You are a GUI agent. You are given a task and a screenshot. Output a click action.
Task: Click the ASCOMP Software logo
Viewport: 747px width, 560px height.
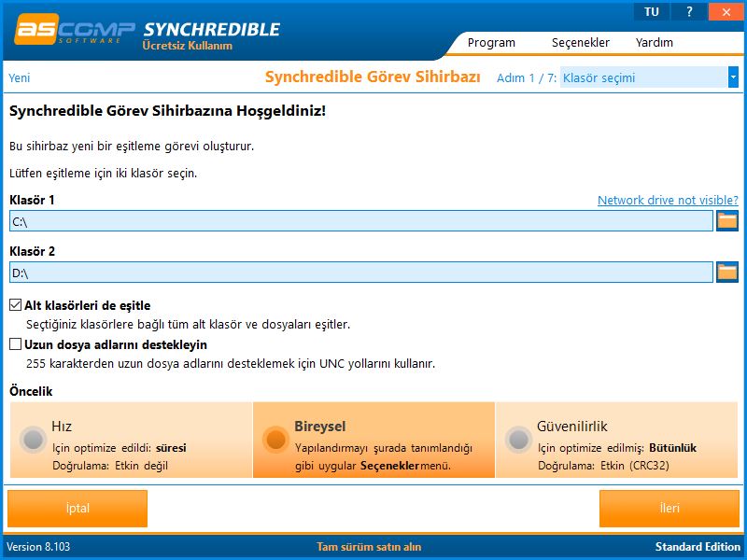(x=75, y=30)
